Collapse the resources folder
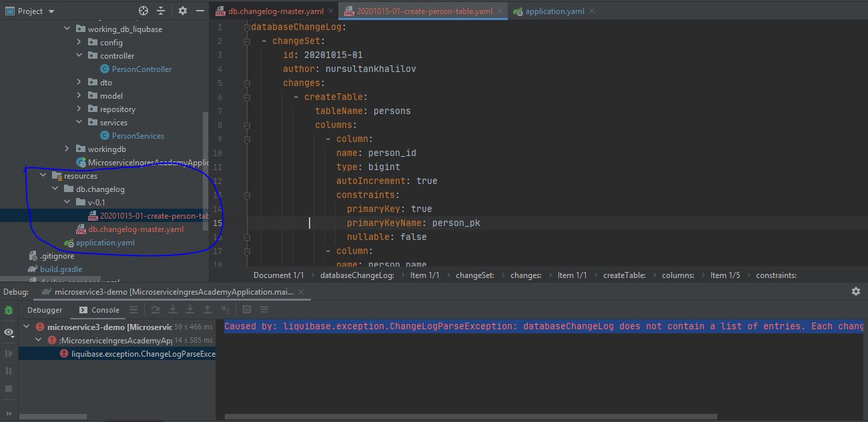This screenshot has width=868, height=422. point(43,176)
